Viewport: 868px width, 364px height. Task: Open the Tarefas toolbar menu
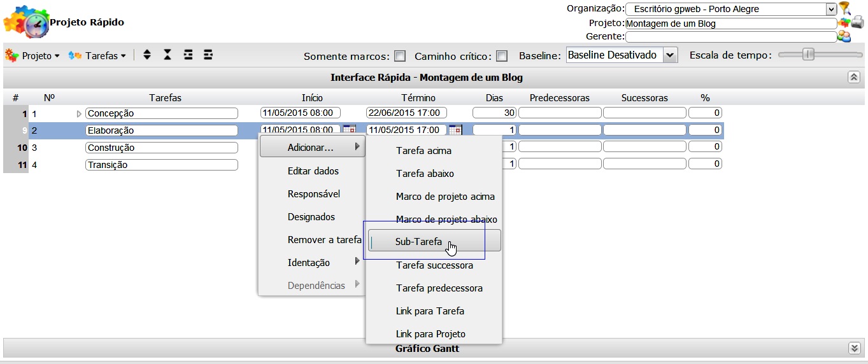tap(97, 56)
